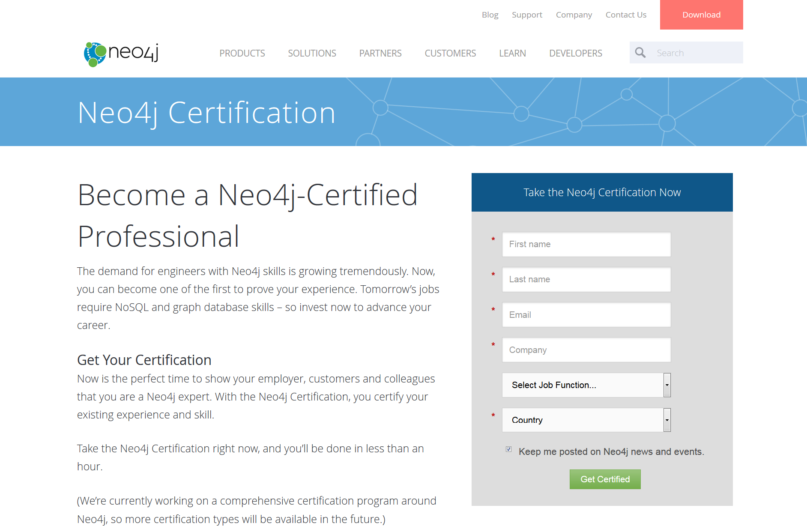Uncheck Keep me posted on Neo4j news

(508, 449)
